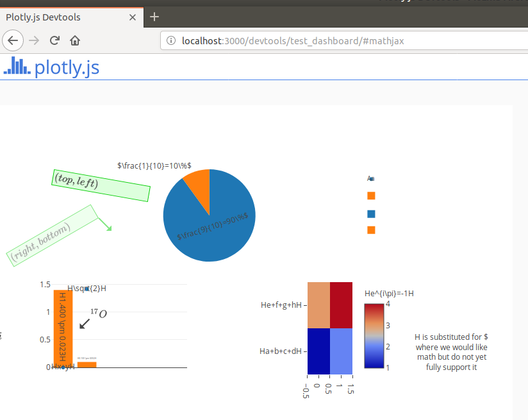528x420 pixels.
Task: Click the localhost URL address field
Action: tap(344, 41)
